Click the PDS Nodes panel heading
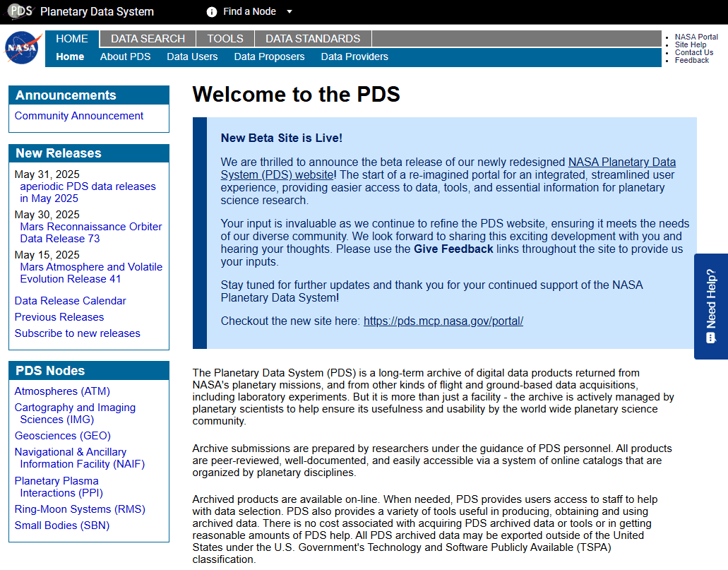This screenshot has width=728, height=570. tap(50, 371)
